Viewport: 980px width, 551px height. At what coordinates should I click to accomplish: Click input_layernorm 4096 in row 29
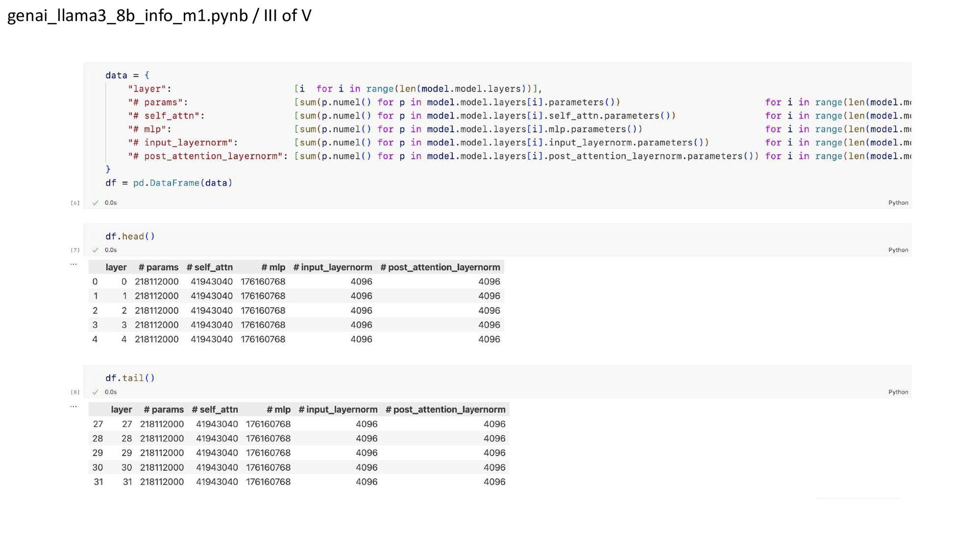pos(366,453)
